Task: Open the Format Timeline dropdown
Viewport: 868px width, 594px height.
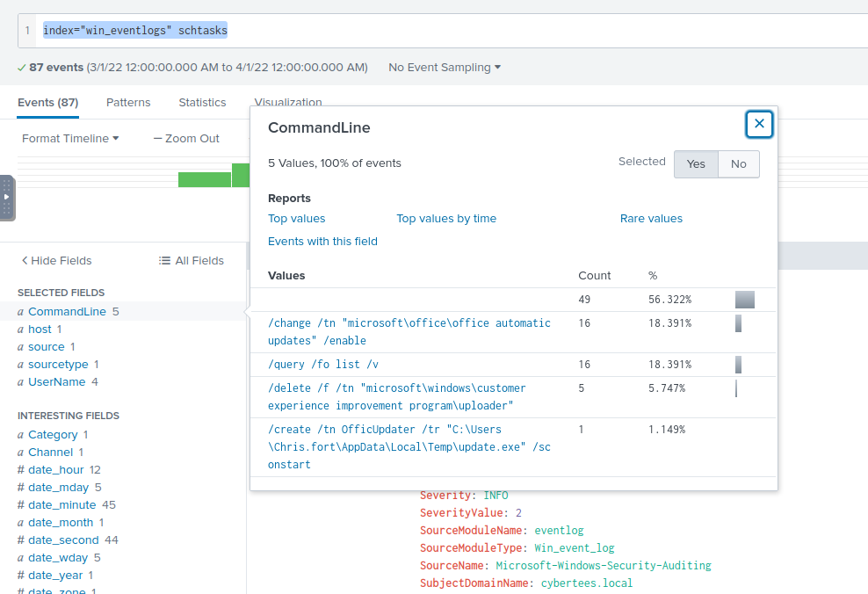Action: [x=69, y=138]
